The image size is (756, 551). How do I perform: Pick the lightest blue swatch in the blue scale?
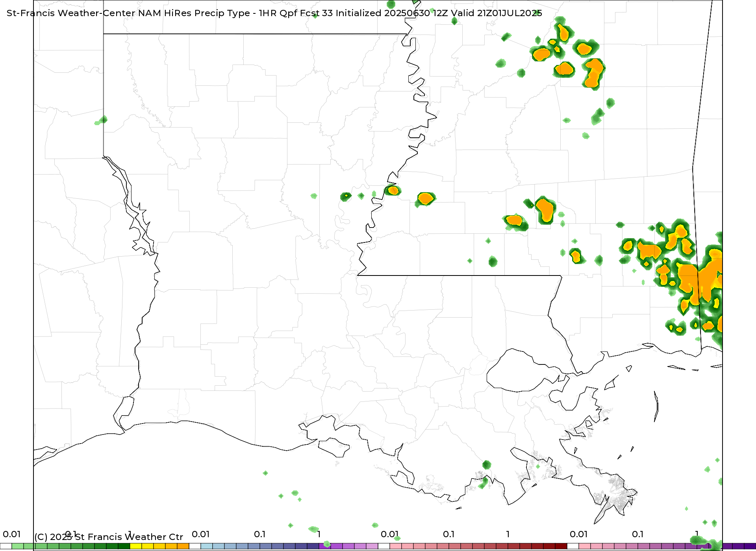[x=207, y=546]
